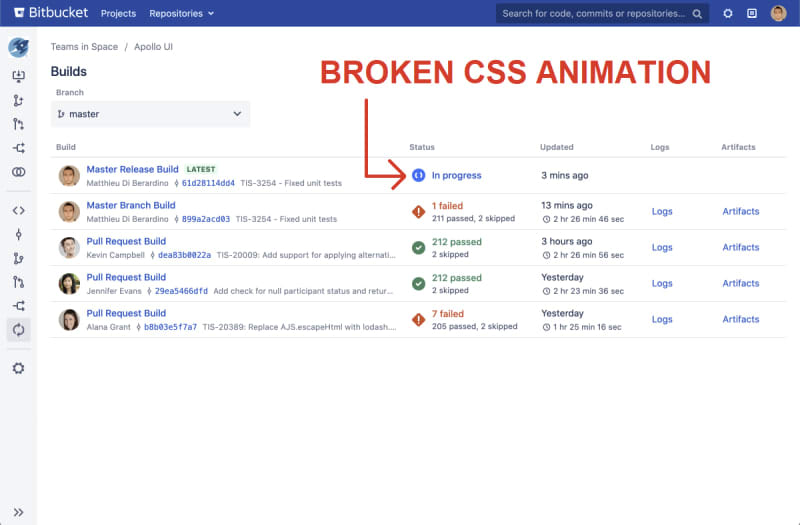
Task: Click the Builds icon in the sidebar
Action: pyautogui.click(x=18, y=329)
